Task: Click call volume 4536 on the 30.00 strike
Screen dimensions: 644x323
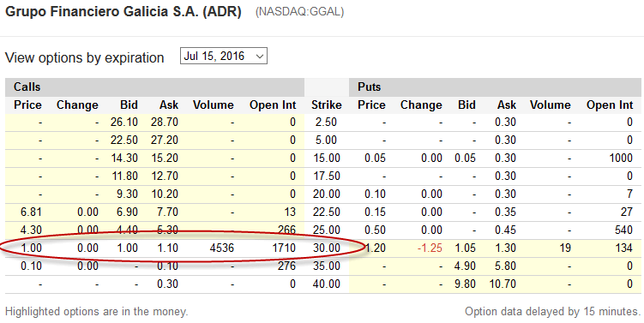Action: click(x=222, y=248)
